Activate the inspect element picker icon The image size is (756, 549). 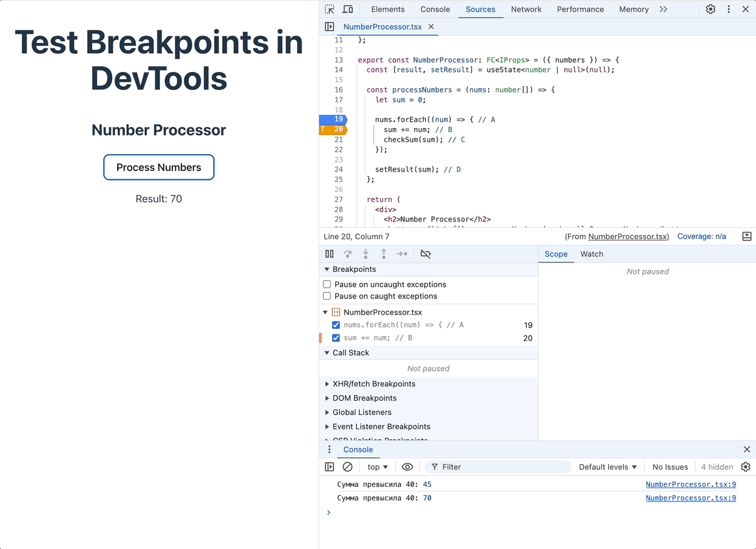pyautogui.click(x=330, y=9)
